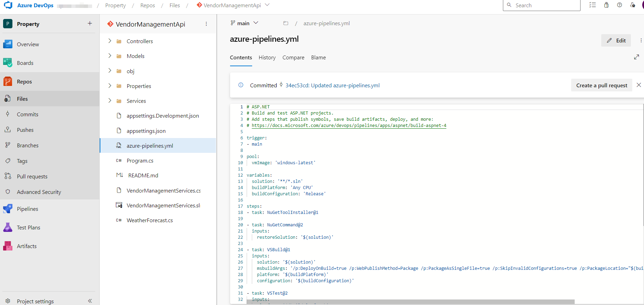Switch to the Compare tab
The height and width of the screenshot is (305, 644).
293,58
